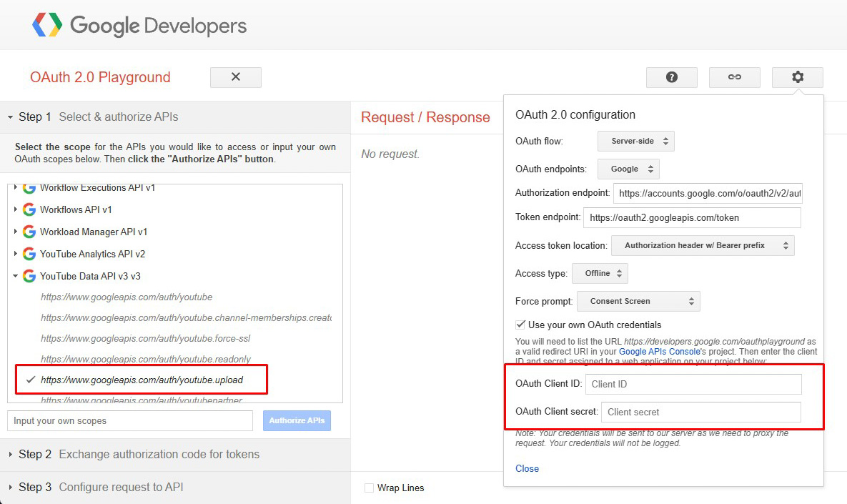Screen dimensions: 847x504
Task: Click the Token endpoint field
Action: pos(693,218)
